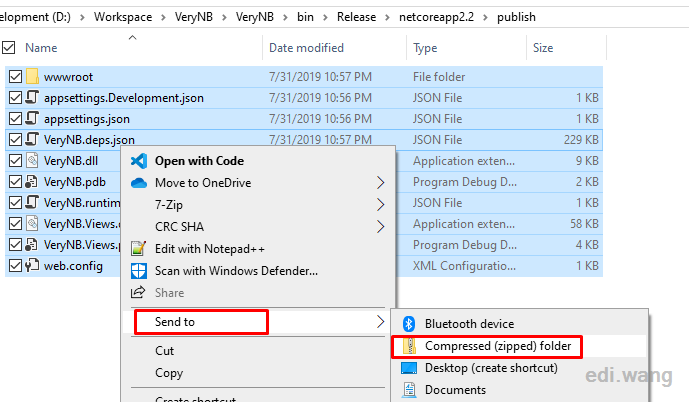Click the Documents icon in Send to submenu

point(410,390)
